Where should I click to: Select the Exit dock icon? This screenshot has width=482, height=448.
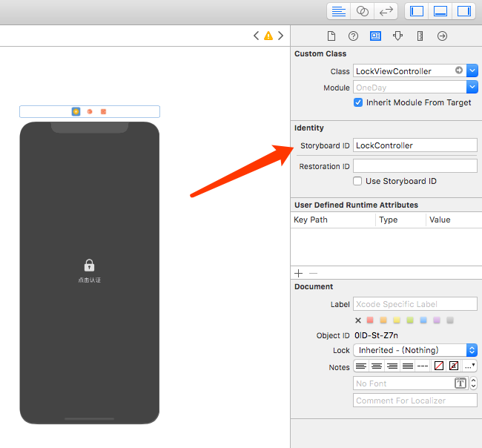pos(103,111)
